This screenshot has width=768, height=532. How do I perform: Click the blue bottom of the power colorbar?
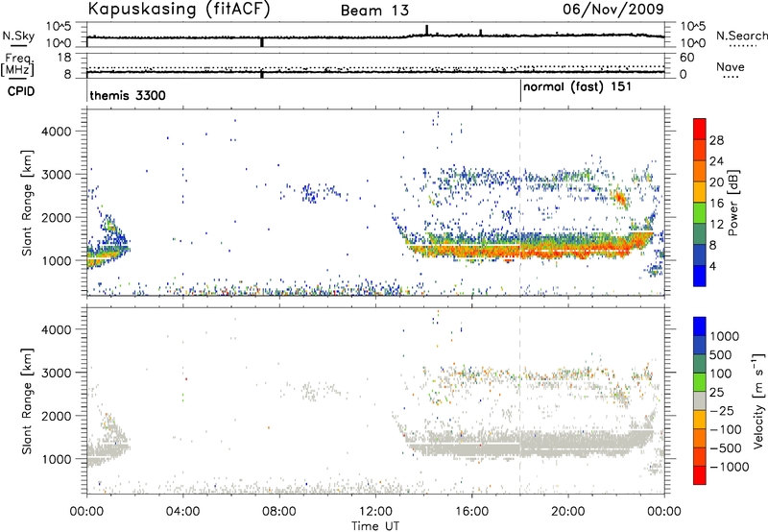pyautogui.click(x=700, y=276)
